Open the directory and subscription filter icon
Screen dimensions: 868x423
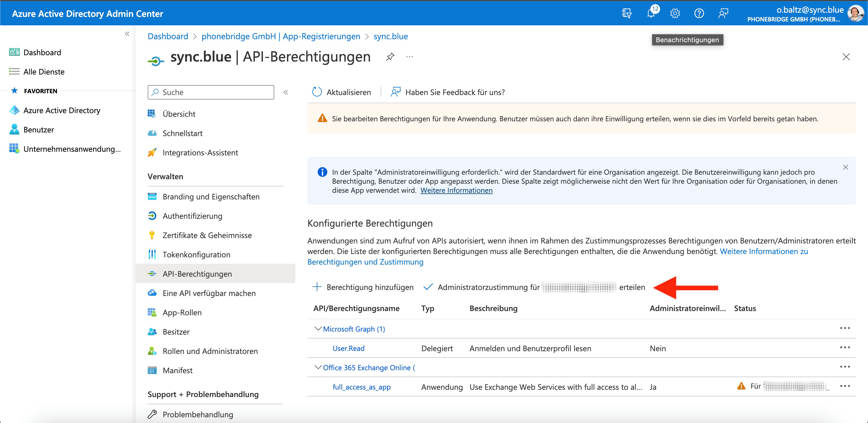(x=627, y=14)
